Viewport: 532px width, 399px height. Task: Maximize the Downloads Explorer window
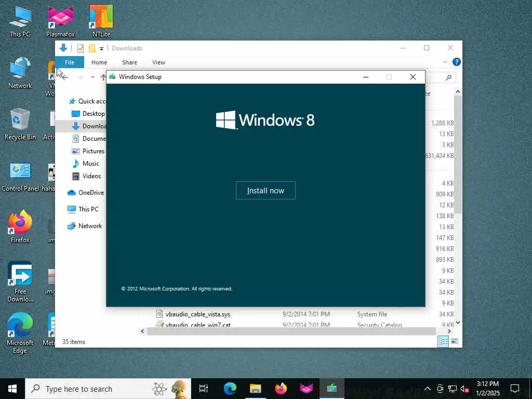click(x=427, y=48)
